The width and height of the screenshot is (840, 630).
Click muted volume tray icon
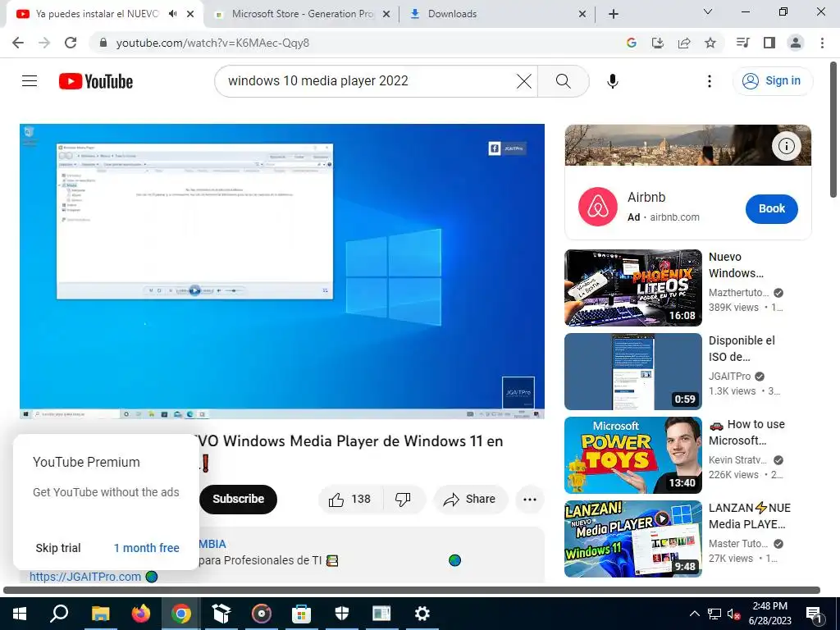point(734,614)
